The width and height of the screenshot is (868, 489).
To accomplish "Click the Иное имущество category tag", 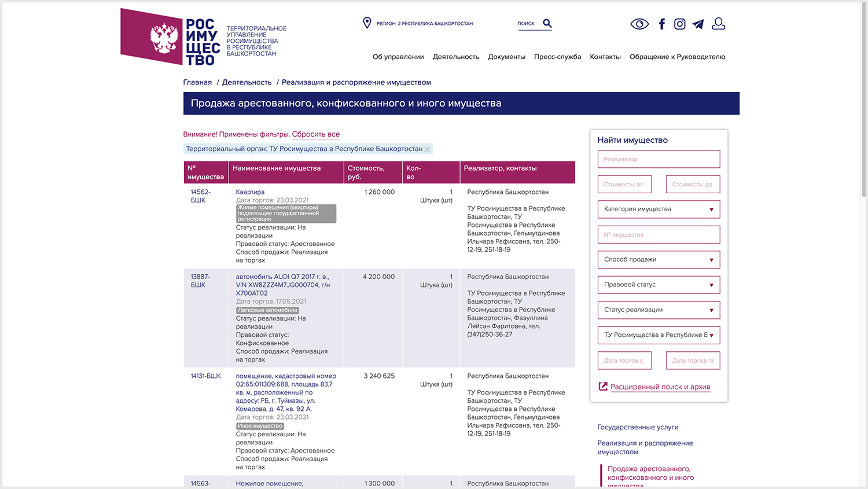I will coord(260,426).
